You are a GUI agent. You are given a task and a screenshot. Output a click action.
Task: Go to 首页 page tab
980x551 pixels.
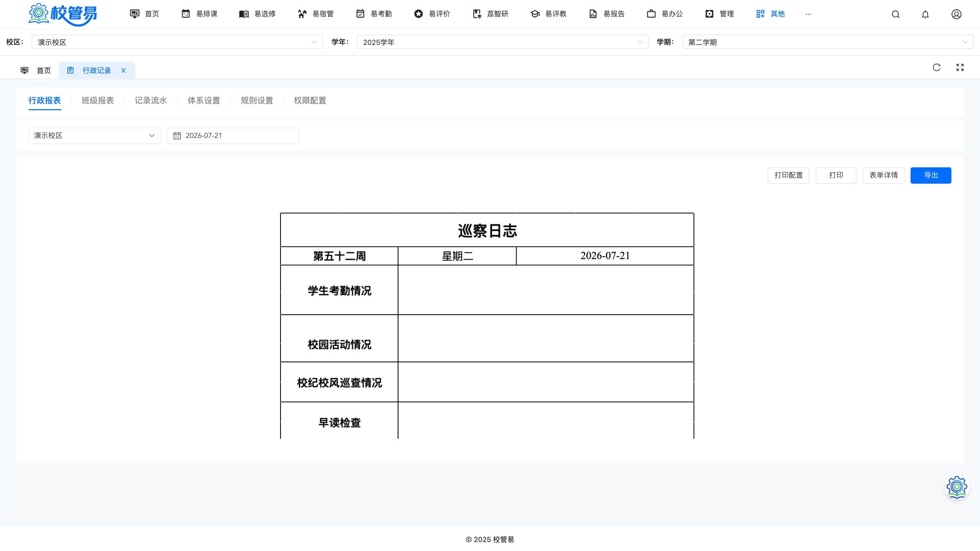[x=36, y=70]
